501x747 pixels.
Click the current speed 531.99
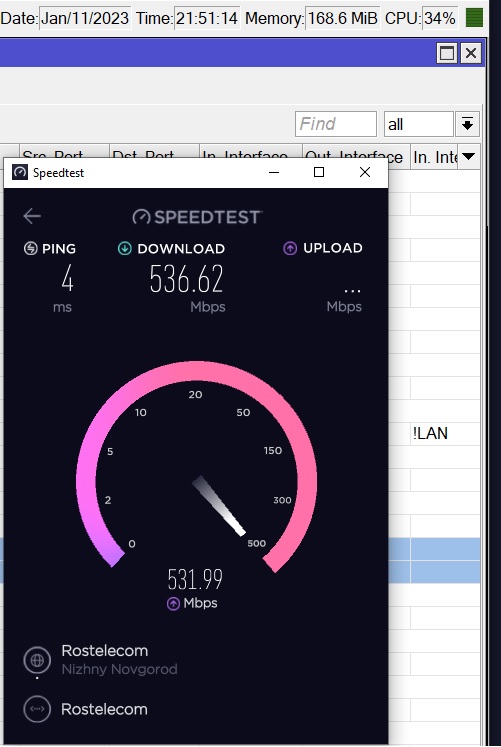coord(195,579)
